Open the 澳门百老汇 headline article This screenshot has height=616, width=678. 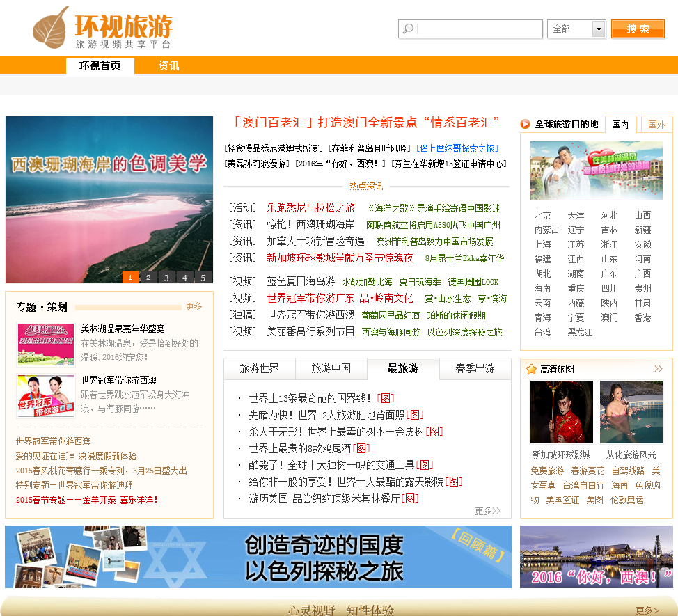[366, 123]
